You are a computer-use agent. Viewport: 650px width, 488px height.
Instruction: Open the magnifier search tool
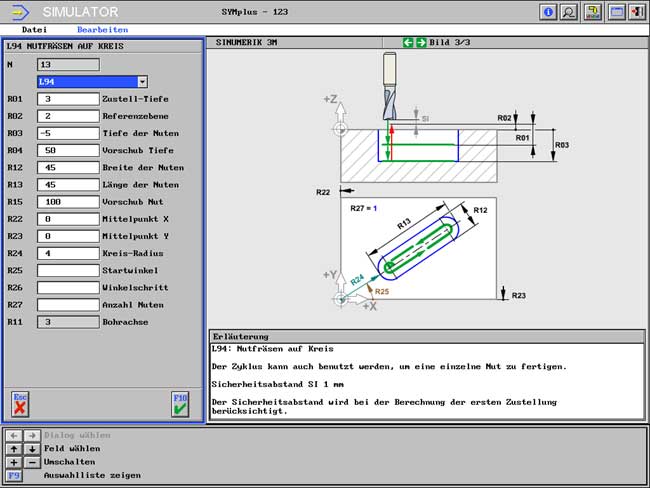point(569,12)
